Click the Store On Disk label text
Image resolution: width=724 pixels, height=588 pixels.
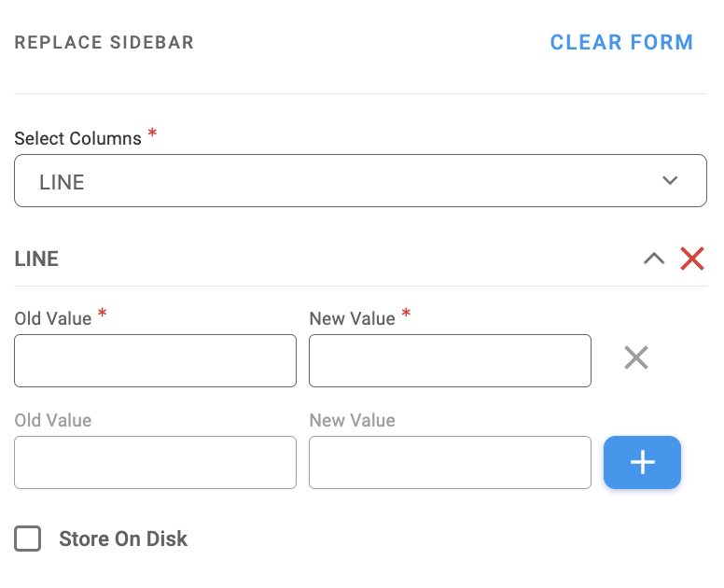(x=123, y=539)
